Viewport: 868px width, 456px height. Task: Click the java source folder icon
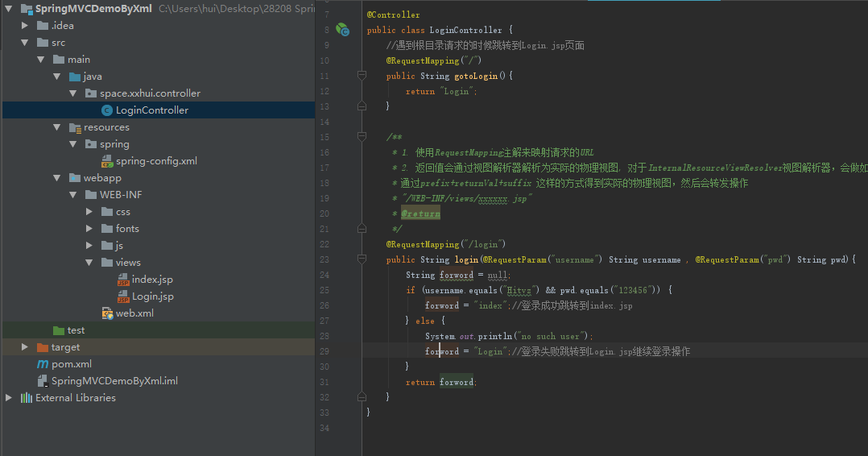(x=75, y=77)
